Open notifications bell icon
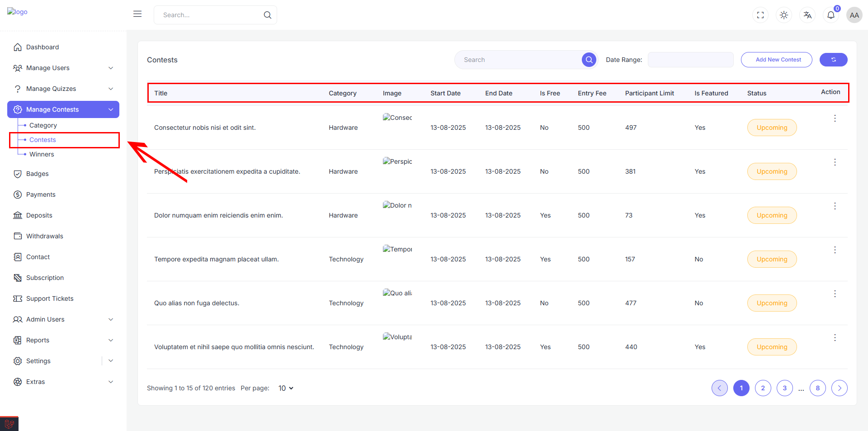This screenshot has width=868, height=431. point(831,15)
